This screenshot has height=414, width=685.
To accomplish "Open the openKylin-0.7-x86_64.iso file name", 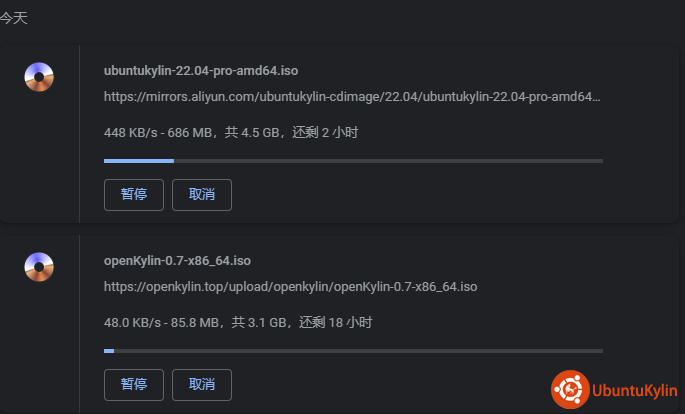I will 176,260.
